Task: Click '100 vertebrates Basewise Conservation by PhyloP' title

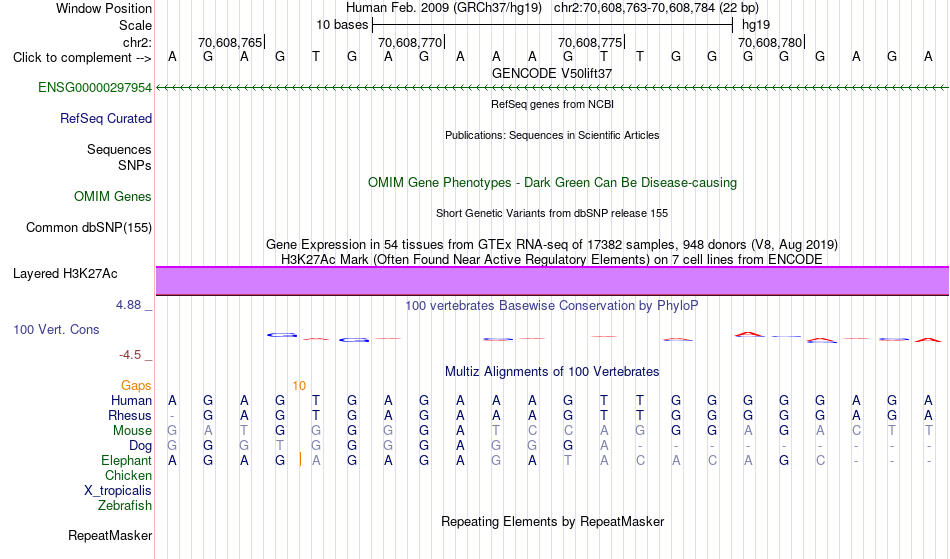Action: point(552,305)
